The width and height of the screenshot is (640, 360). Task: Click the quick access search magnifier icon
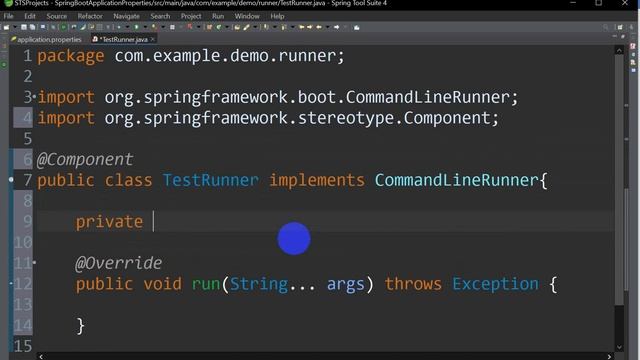coord(606,27)
